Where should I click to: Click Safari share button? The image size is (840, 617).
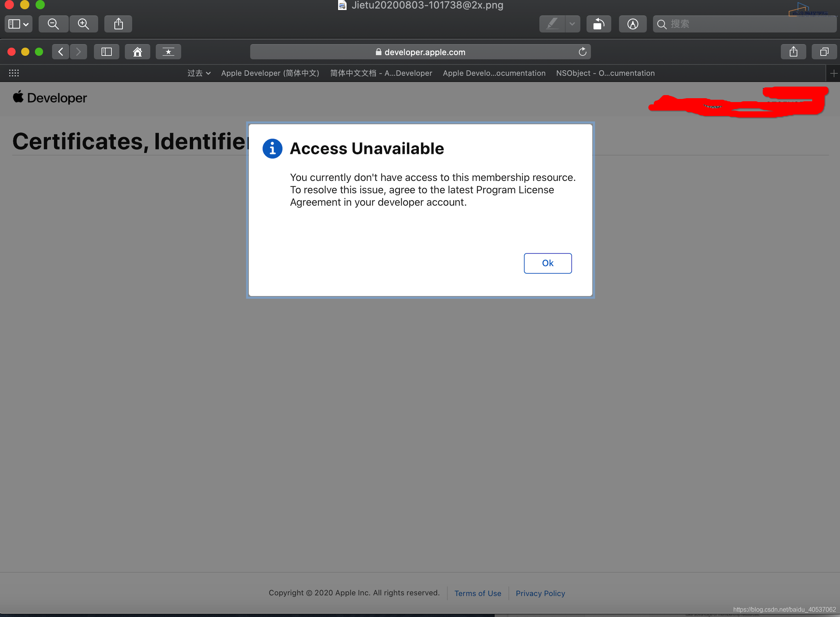pos(793,52)
